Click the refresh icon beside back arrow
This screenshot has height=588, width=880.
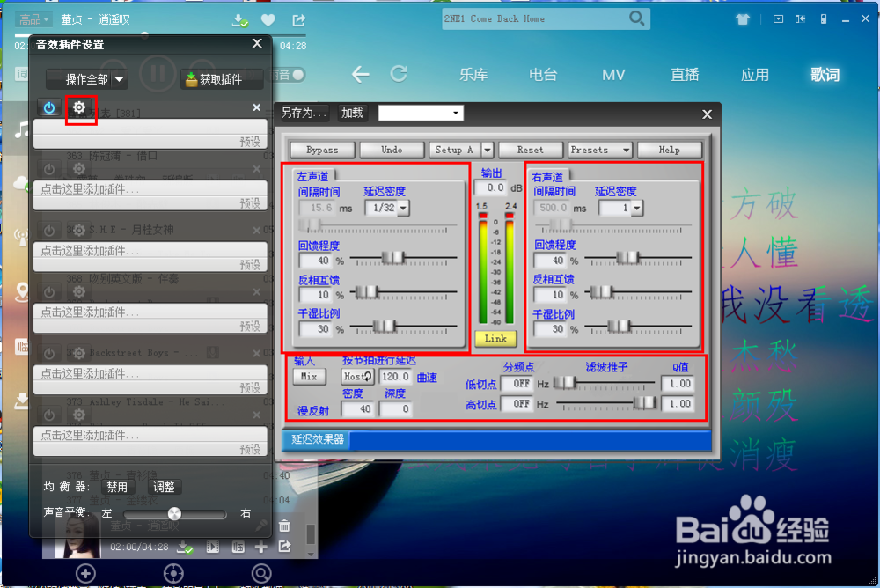399,74
